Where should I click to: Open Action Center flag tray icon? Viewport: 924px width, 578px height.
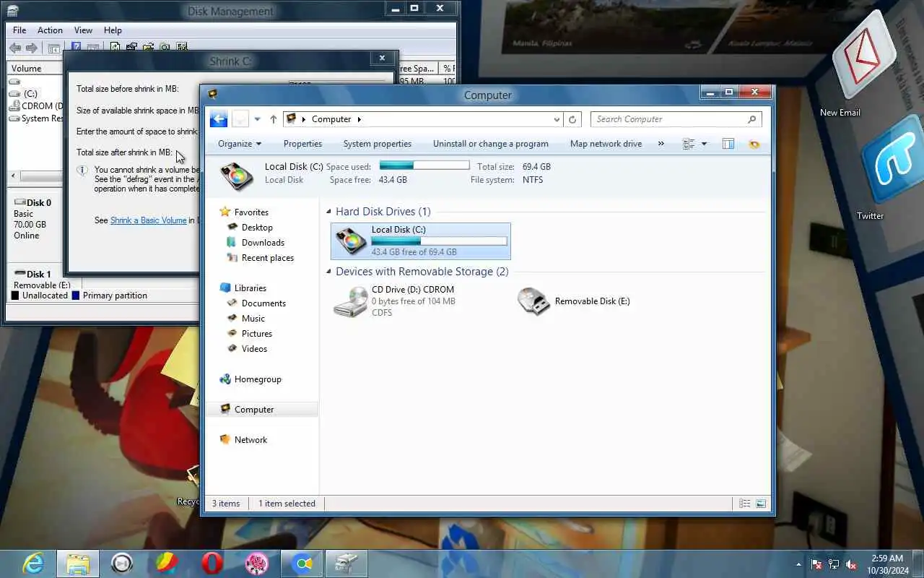[816, 564]
